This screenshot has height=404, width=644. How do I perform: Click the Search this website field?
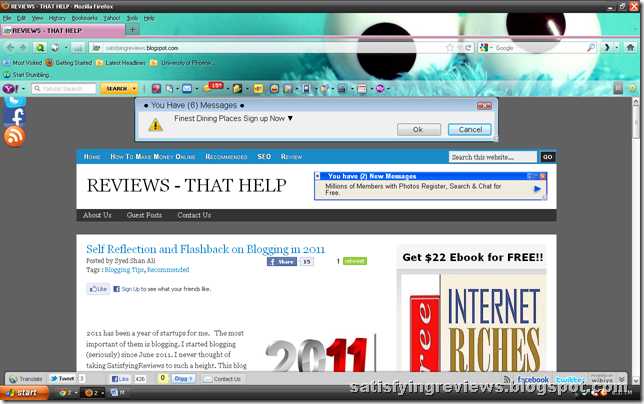[492, 157]
